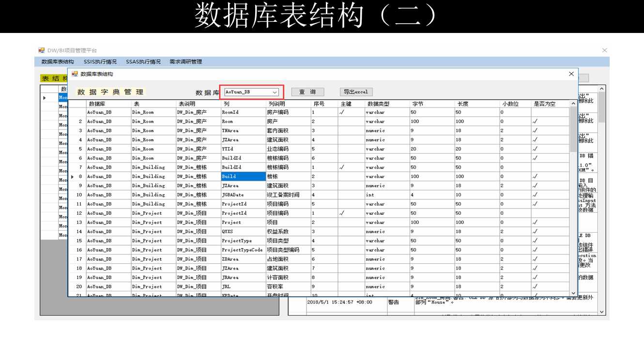This screenshot has width=644, height=349.
Task: Select the row header numbered 2
Action: point(77,121)
